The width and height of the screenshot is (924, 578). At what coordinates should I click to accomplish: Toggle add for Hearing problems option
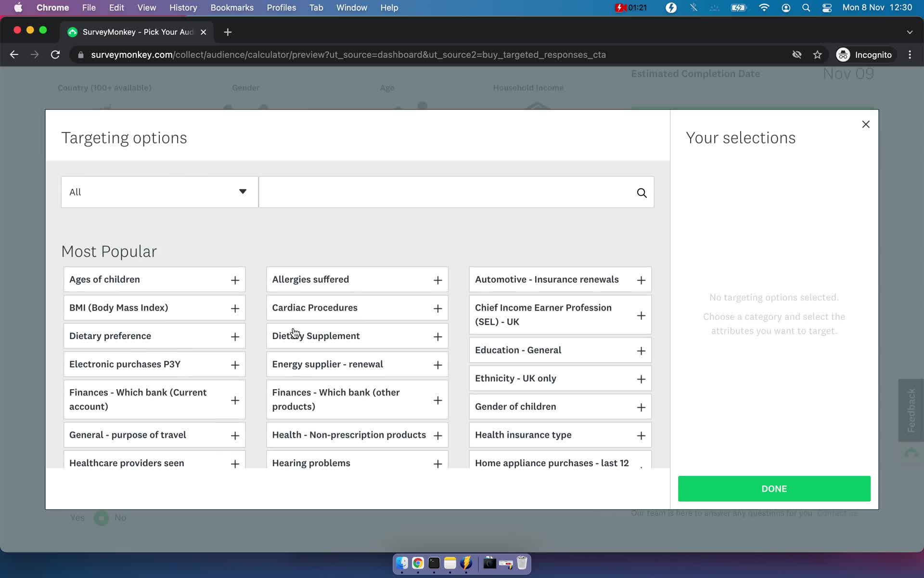tap(438, 463)
